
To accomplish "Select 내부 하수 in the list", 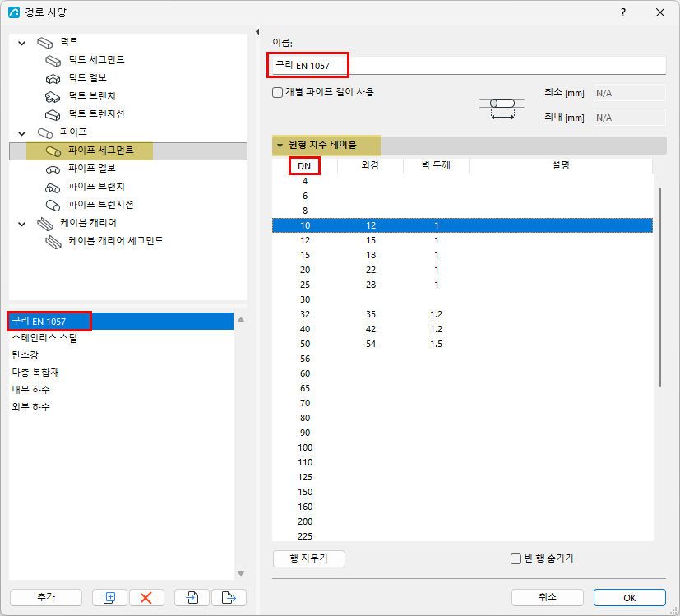I will 121,390.
